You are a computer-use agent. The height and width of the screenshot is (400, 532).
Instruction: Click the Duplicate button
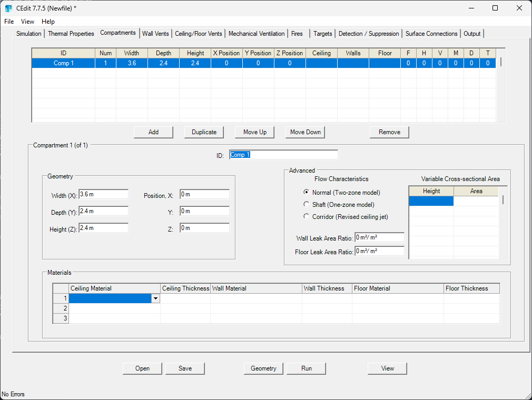204,132
